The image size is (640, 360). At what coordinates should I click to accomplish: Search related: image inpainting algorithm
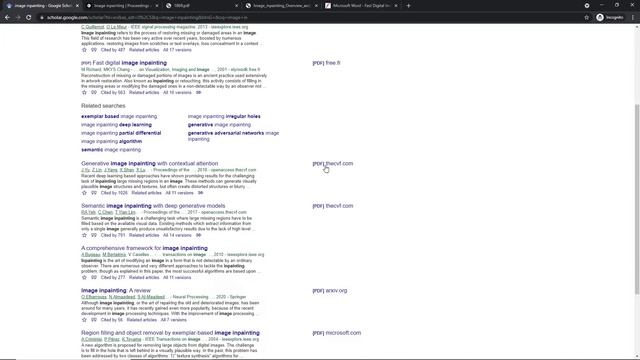pyautogui.click(x=111, y=141)
